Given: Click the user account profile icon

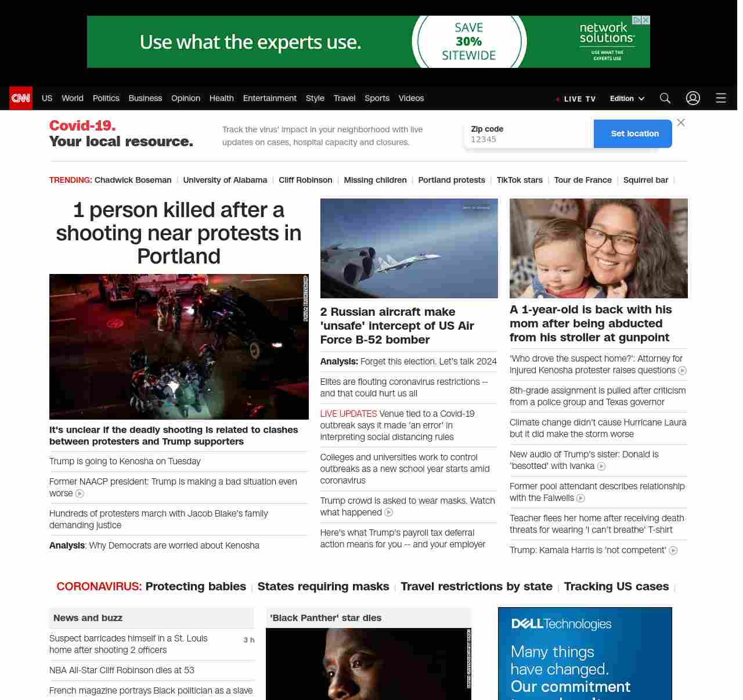Looking at the screenshot, I should coord(692,98).
